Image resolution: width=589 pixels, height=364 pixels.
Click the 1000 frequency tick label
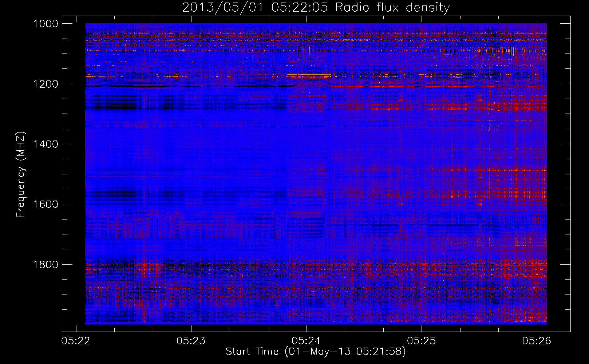click(46, 24)
